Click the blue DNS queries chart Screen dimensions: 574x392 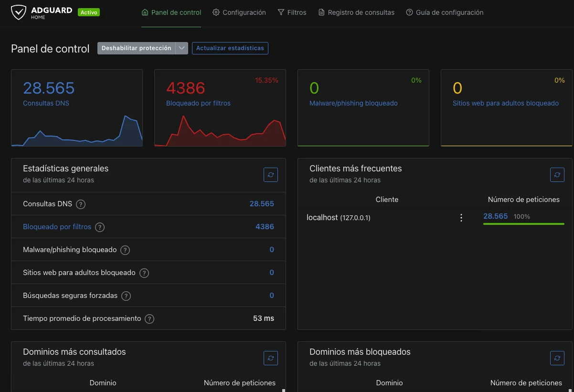77,130
